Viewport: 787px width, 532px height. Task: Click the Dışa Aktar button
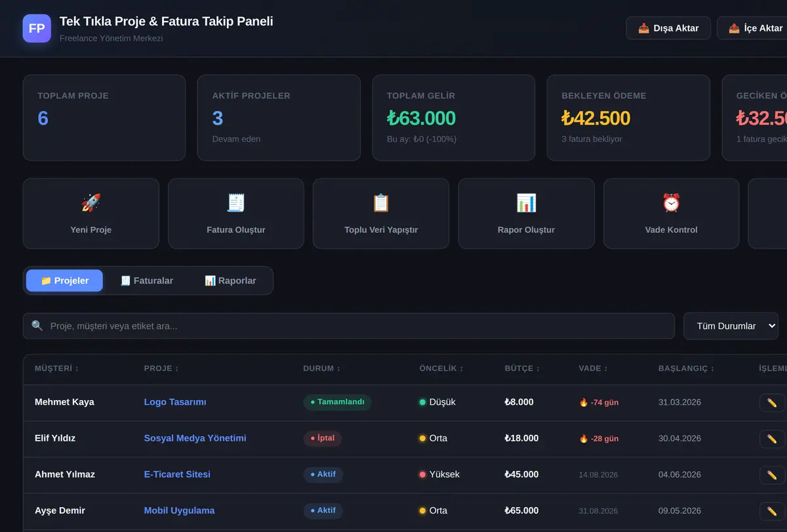(668, 28)
